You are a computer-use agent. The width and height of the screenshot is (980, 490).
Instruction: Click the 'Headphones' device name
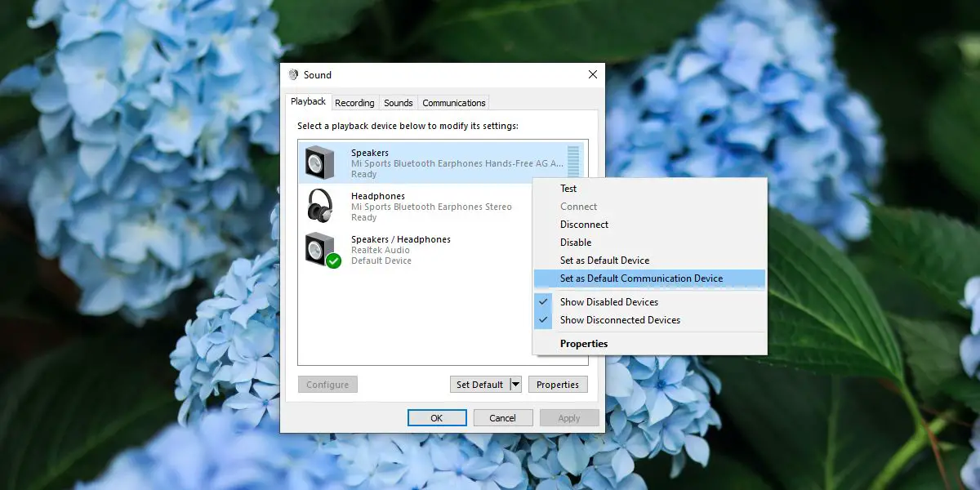click(378, 196)
